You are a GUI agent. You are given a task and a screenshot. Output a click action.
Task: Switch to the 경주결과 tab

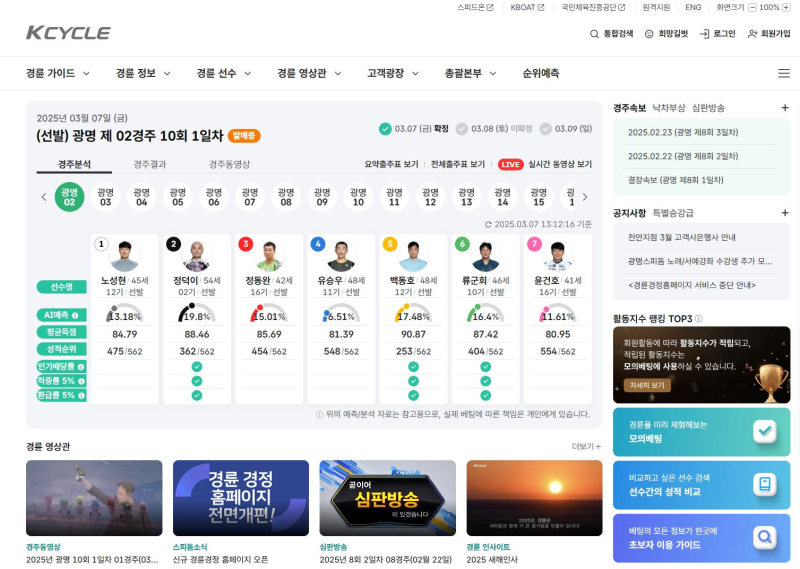150,164
